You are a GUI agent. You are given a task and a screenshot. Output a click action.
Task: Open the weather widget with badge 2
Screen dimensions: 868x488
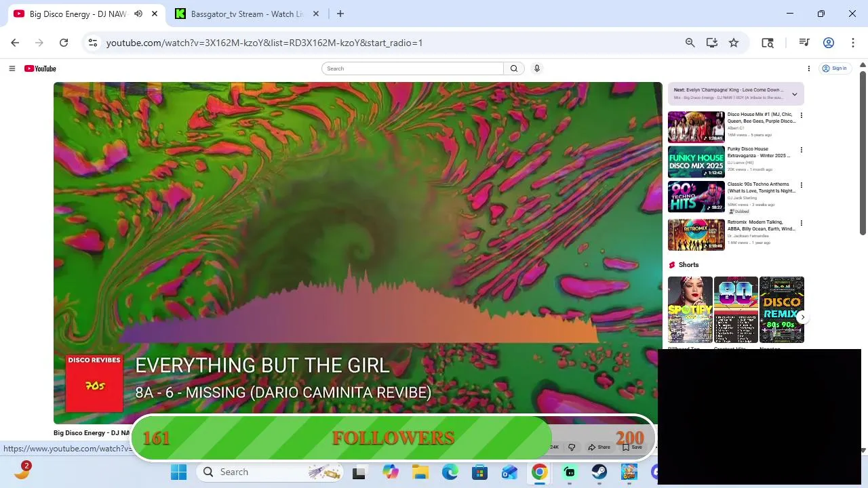pyautogui.click(x=22, y=470)
